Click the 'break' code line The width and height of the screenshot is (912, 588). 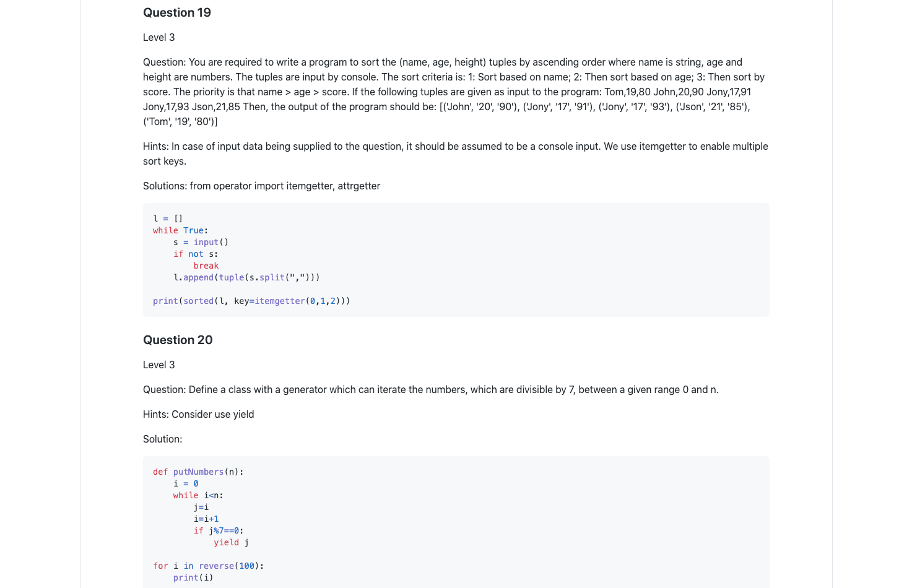206,266
